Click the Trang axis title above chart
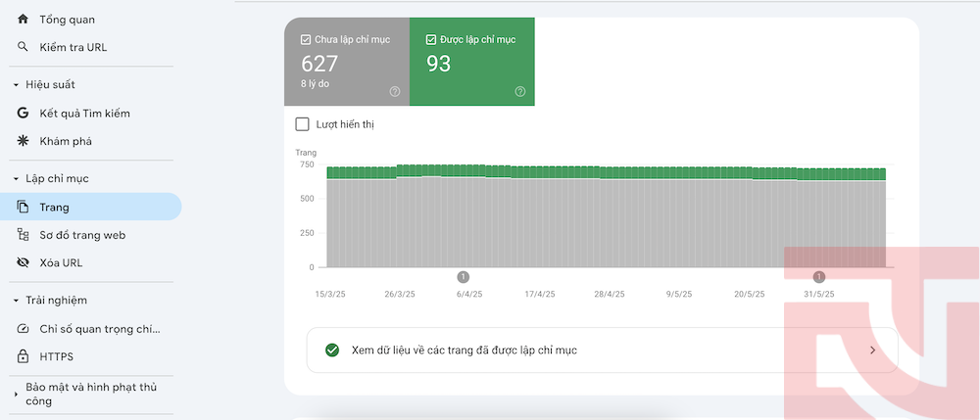980x420 pixels. 306,153
